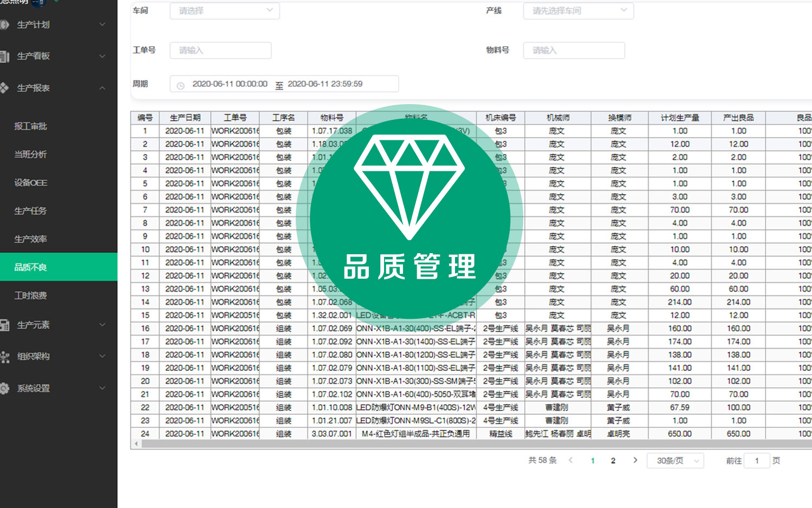
Task: Open the 产线 production line dropdown
Action: click(578, 10)
